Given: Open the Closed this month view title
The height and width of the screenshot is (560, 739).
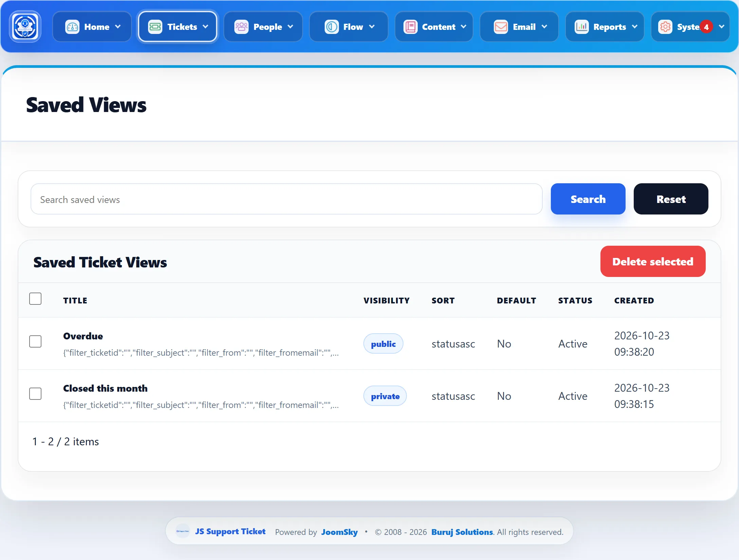Looking at the screenshot, I should pyautogui.click(x=105, y=388).
